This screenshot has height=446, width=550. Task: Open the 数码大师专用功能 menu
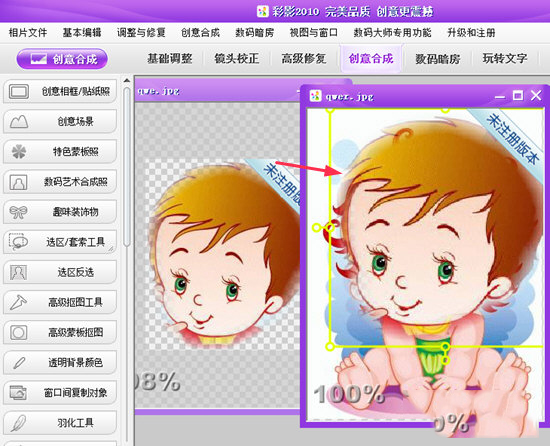[x=393, y=33]
